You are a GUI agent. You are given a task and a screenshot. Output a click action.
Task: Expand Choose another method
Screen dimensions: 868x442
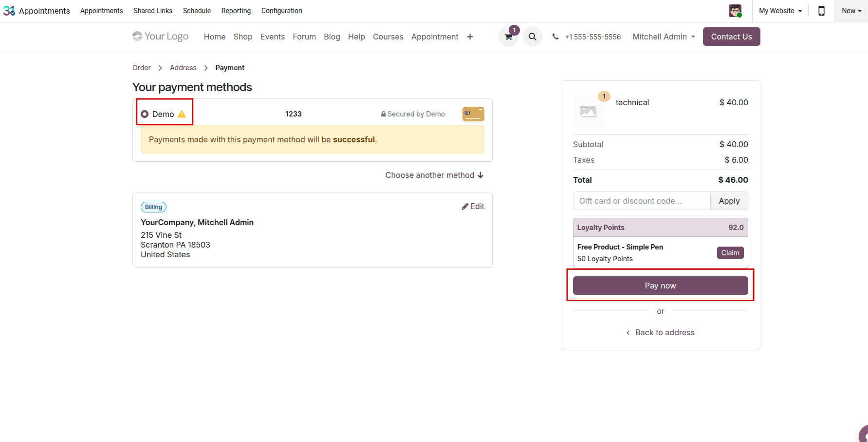[434, 175]
